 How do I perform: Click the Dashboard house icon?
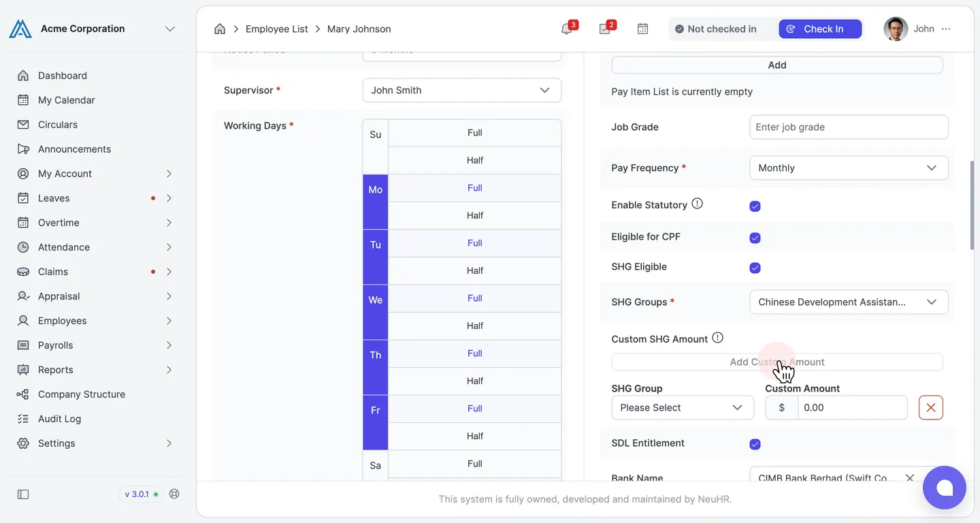[23, 76]
